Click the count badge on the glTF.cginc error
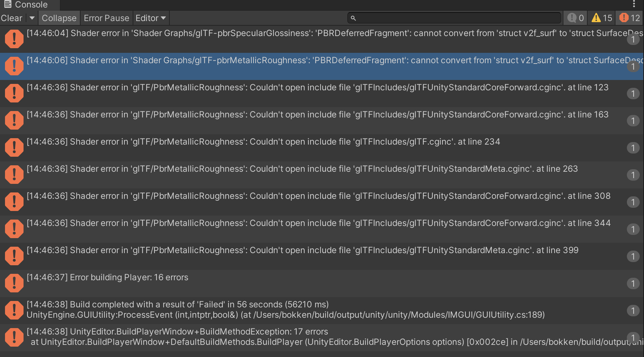The width and height of the screenshot is (644, 357). (633, 147)
